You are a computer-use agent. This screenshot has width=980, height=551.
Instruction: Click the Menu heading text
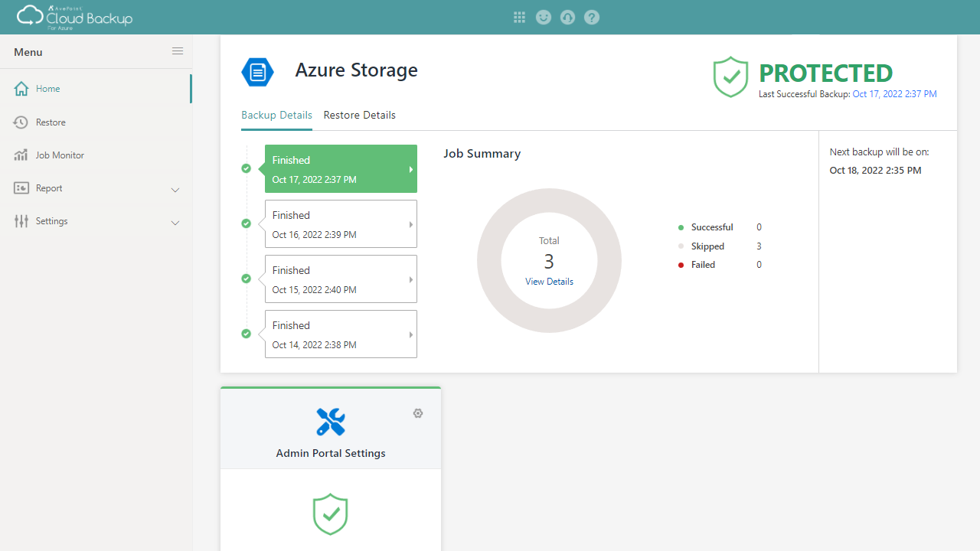coord(28,52)
